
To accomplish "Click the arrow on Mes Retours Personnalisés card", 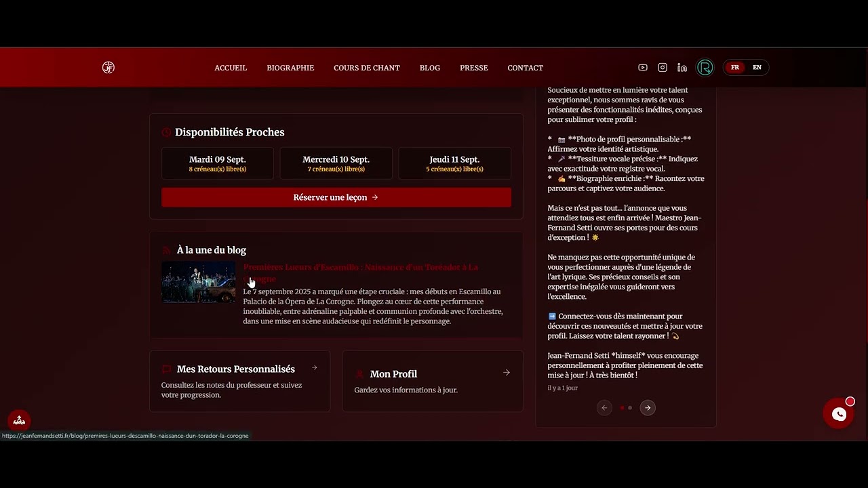I will [314, 368].
